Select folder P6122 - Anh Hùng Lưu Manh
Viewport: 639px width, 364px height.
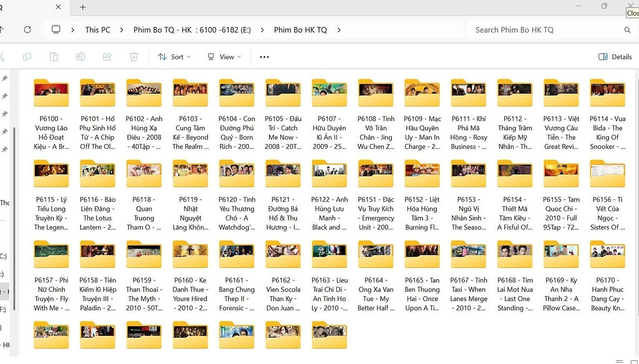[x=329, y=196]
